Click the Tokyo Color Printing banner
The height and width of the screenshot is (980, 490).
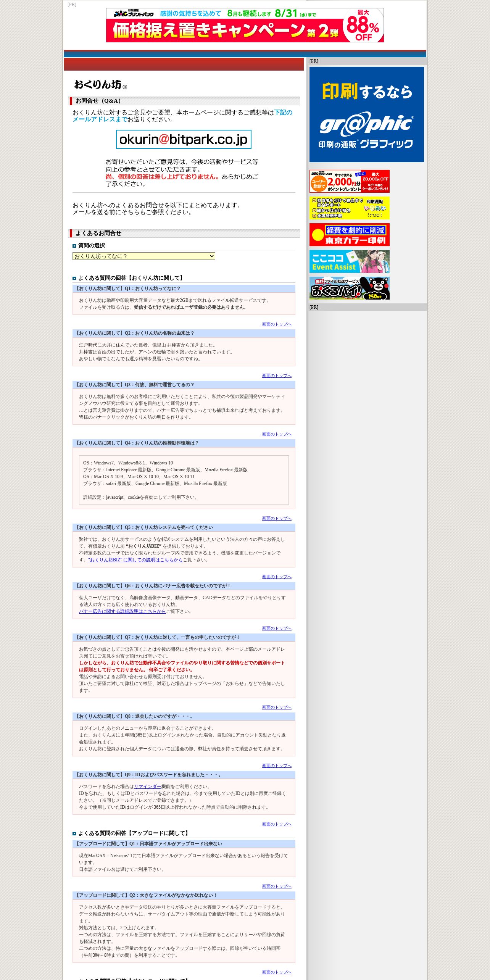349,235
